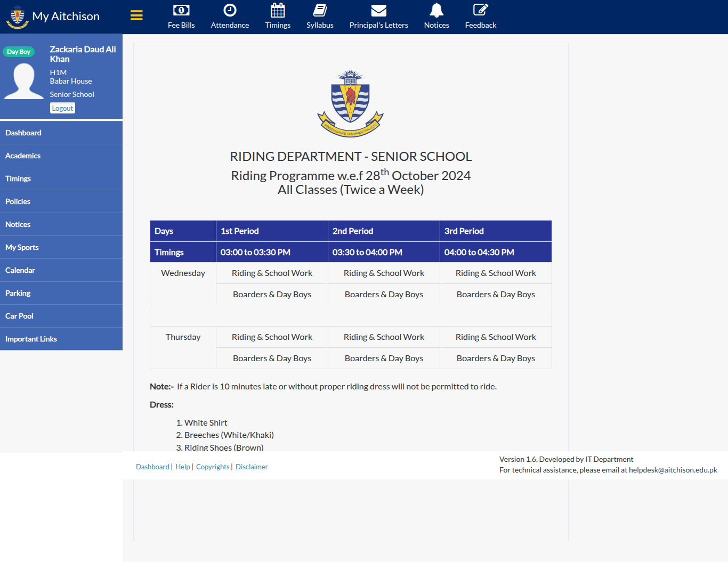Select My Sports in the sidebar
This screenshot has height=562, width=728.
point(61,247)
